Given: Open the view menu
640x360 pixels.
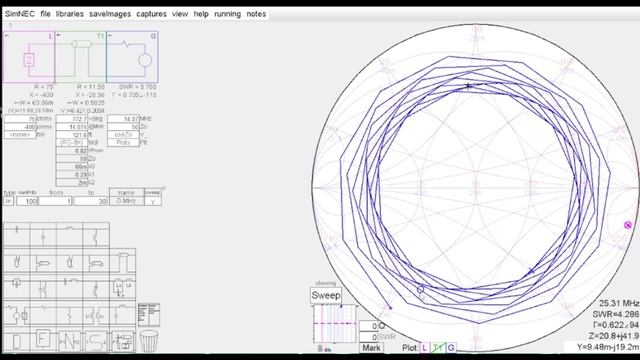Looking at the screenshot, I should (x=180, y=14).
